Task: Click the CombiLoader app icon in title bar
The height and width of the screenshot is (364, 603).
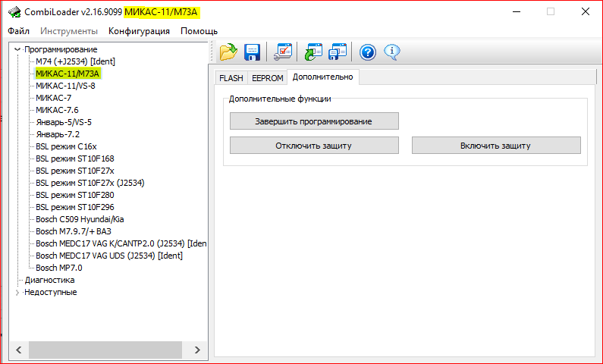Action: click(14, 11)
